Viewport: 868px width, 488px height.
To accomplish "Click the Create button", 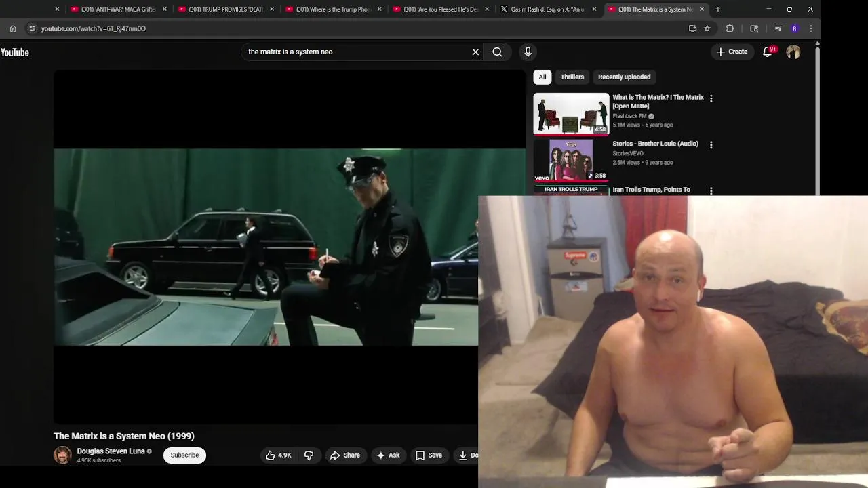I will click(732, 52).
